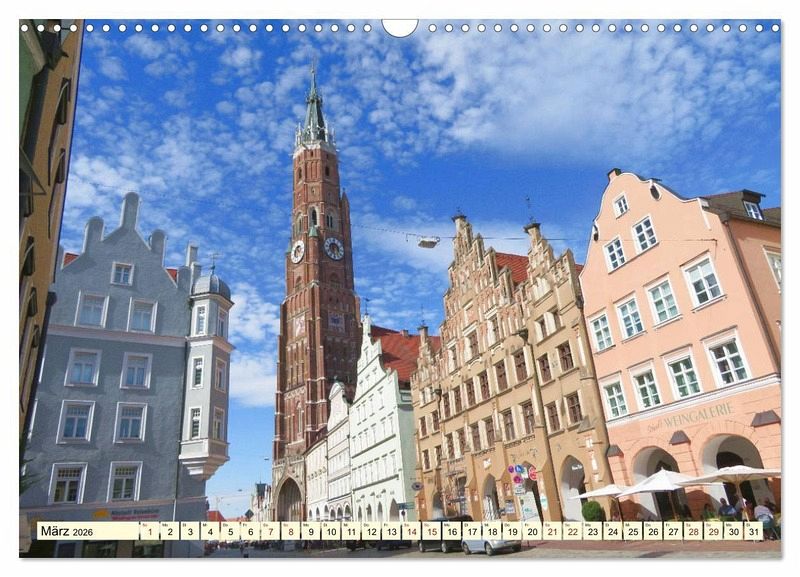Select day 14 on the calendar strip
800x577 pixels.
coord(410,531)
